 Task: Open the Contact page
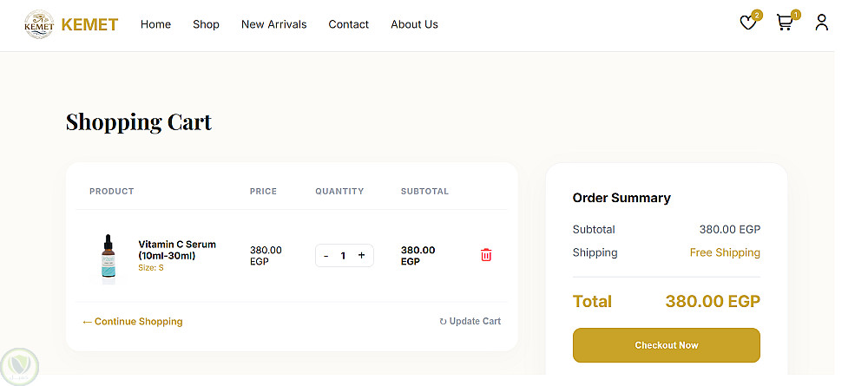pos(348,24)
